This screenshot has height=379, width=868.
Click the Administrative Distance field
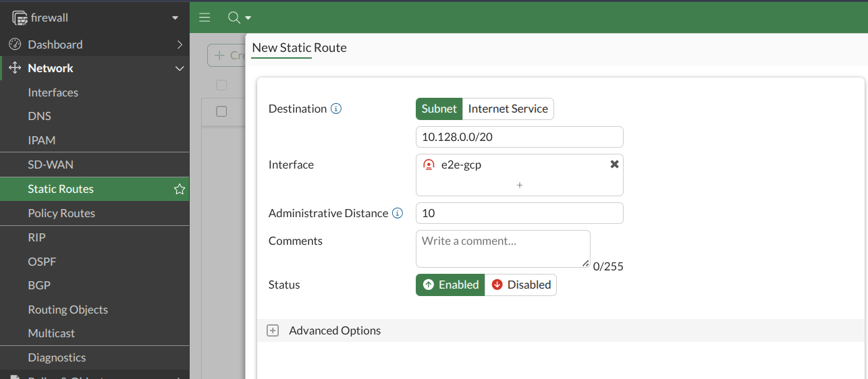[x=520, y=213]
